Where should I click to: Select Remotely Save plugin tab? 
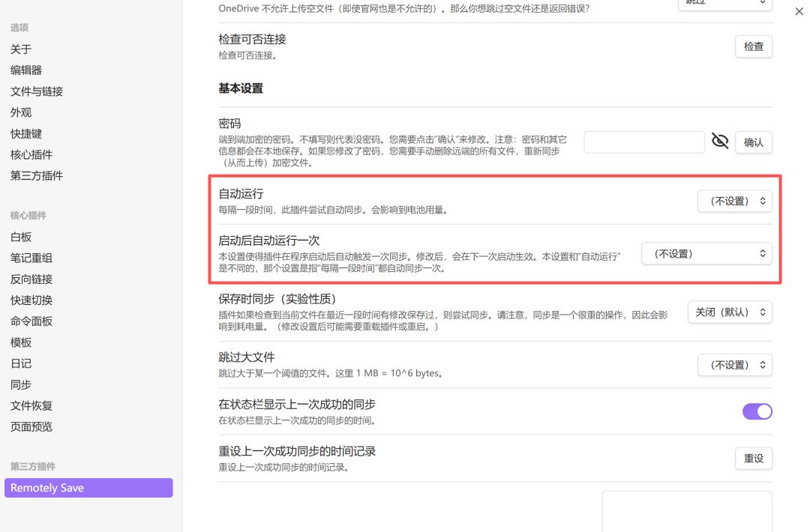[x=88, y=488]
